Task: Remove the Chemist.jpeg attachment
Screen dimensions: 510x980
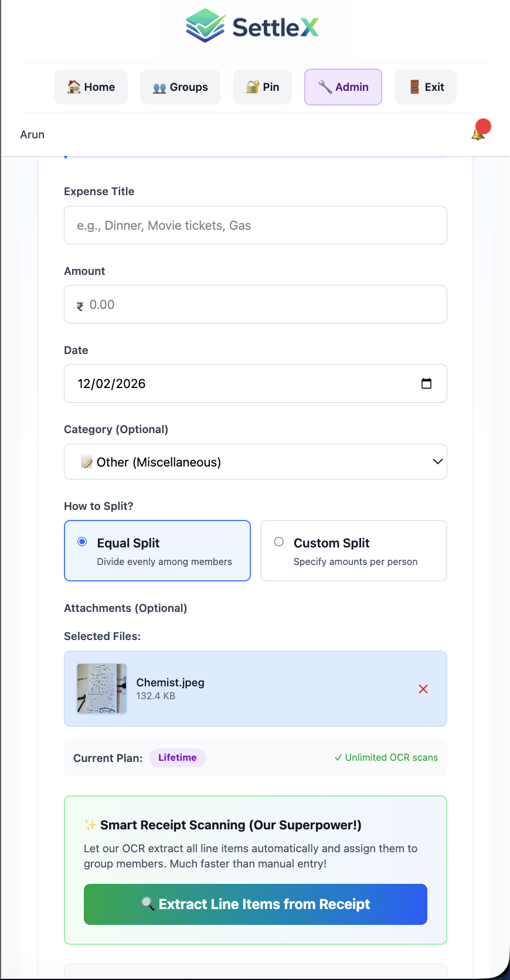Action: (423, 689)
